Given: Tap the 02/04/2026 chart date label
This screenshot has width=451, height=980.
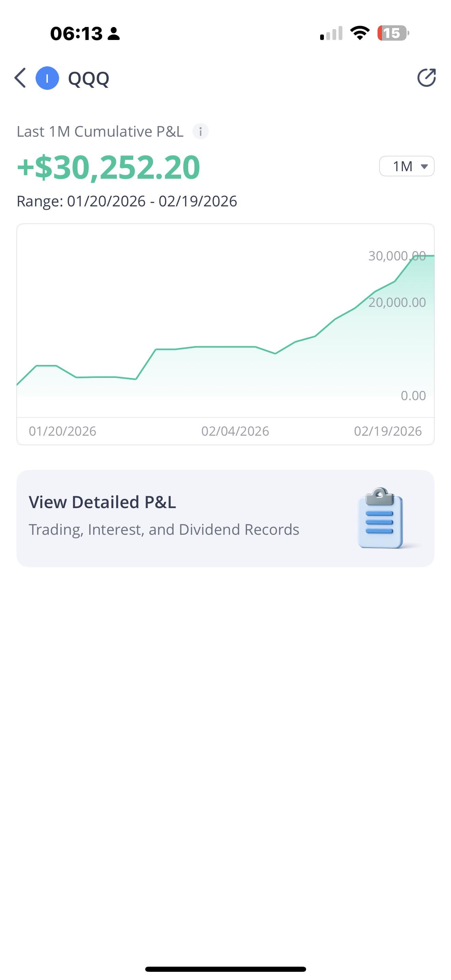Looking at the screenshot, I should (235, 431).
